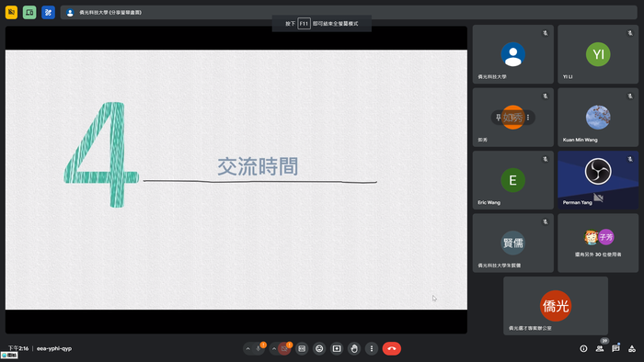
Task: Show the participants list (39 people)
Action: click(600, 348)
